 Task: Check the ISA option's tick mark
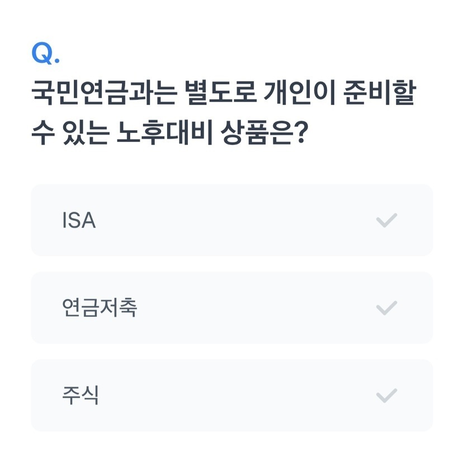click(386, 221)
